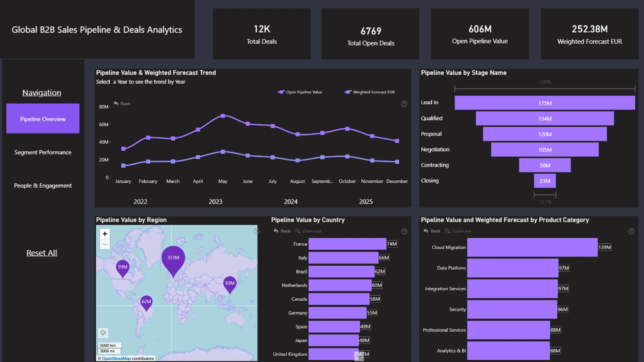This screenshot has width=644, height=362.
Task: Click Back arrow in country chart
Action: [x=276, y=231]
